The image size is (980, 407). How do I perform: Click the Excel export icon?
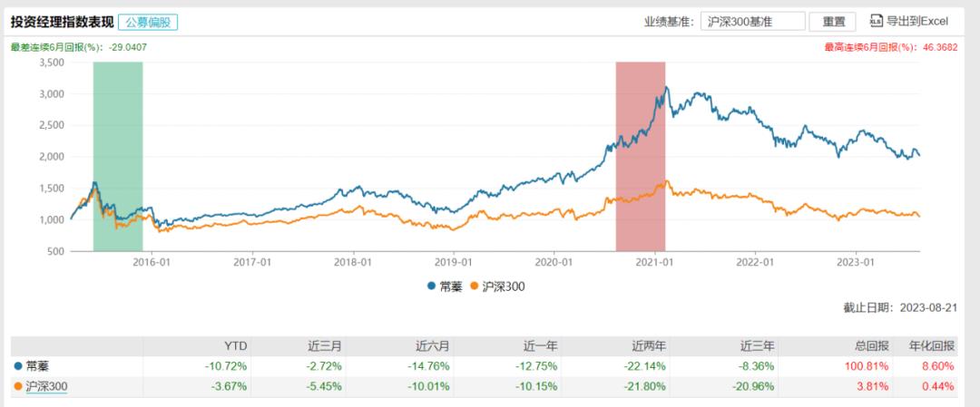[876, 21]
